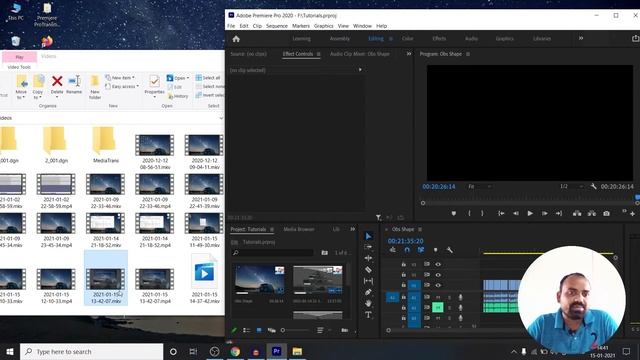This screenshot has width=640, height=360.
Task: Click Go to Out point
Action: point(559,213)
